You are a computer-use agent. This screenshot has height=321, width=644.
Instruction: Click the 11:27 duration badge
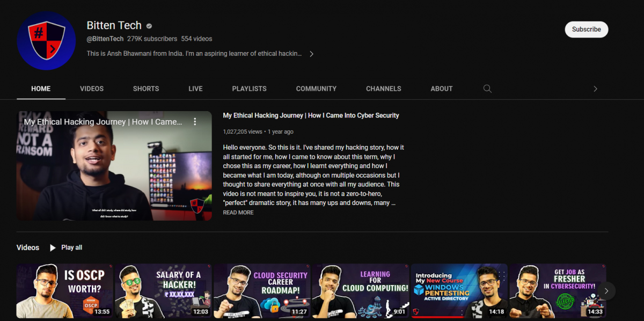[x=299, y=311]
